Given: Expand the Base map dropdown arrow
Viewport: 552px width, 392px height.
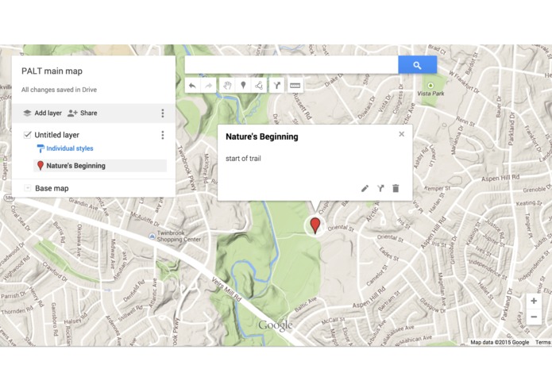Looking at the screenshot, I should click(x=28, y=188).
